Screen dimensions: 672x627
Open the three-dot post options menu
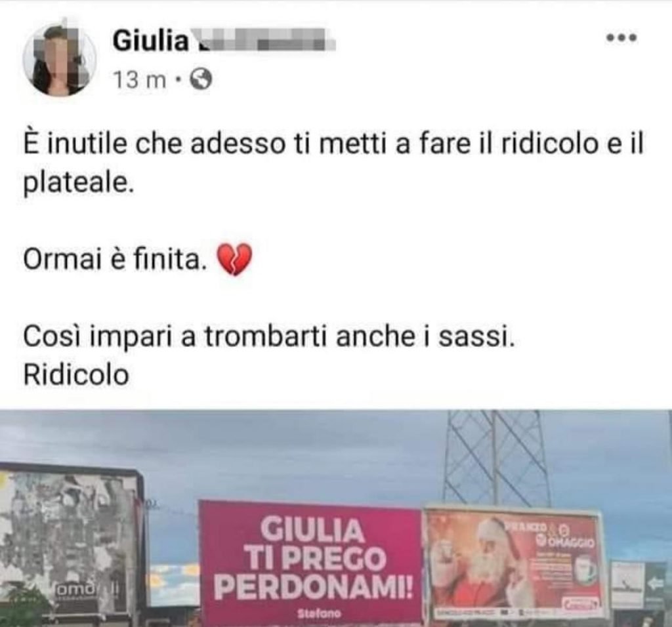pyautogui.click(x=622, y=38)
